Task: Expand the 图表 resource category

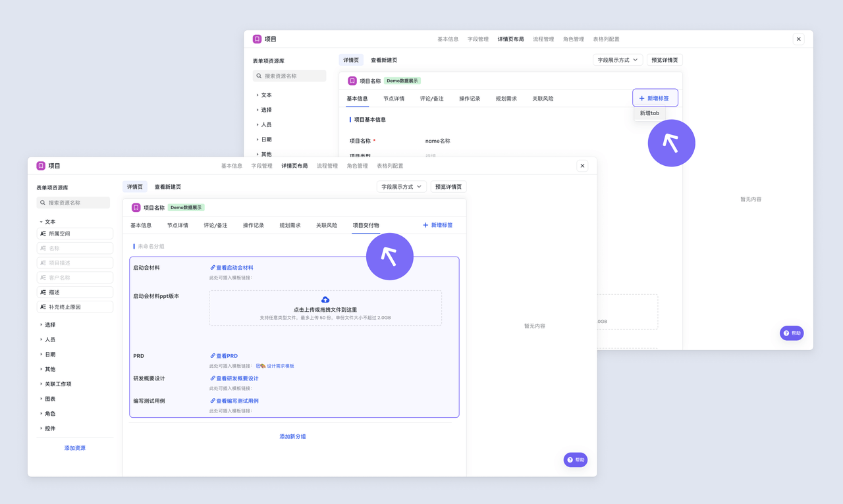Action: pyautogui.click(x=41, y=399)
